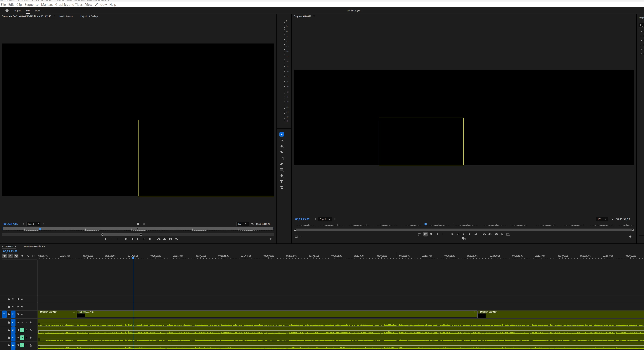This screenshot has width=644, height=350.
Task: Open timeline wrench display settings
Action: click(x=28, y=256)
